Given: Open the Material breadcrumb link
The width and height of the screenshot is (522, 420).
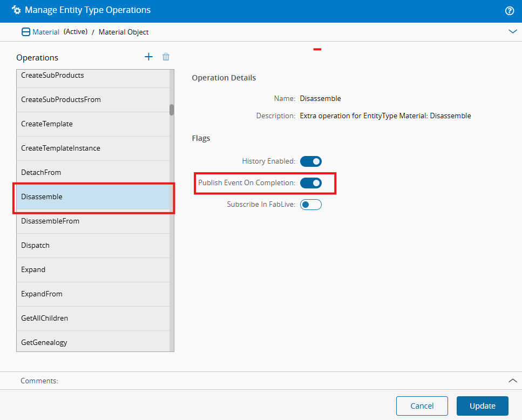Looking at the screenshot, I should (46, 32).
